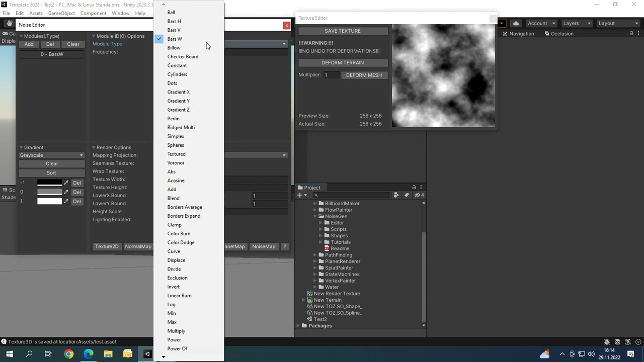The height and width of the screenshot is (362, 644).
Task: Open the GameObject menu
Action: [61, 14]
